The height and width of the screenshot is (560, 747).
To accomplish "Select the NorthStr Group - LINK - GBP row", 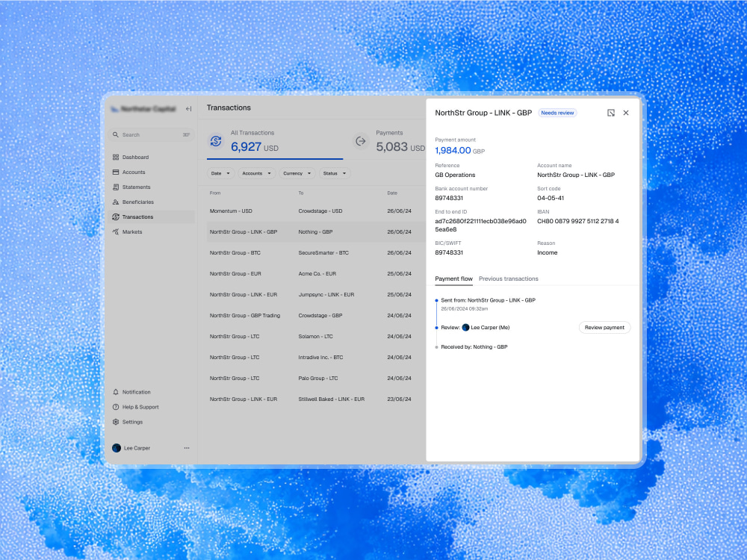I will tap(316, 232).
